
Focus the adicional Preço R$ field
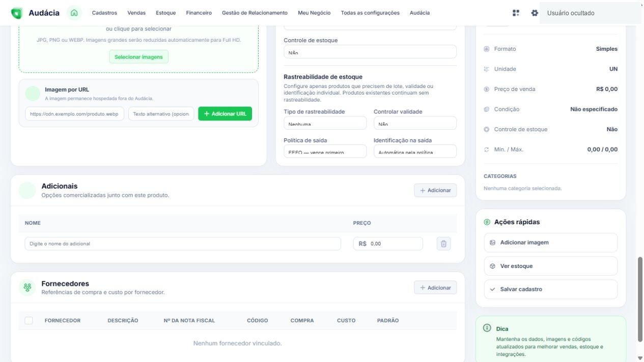(388, 244)
